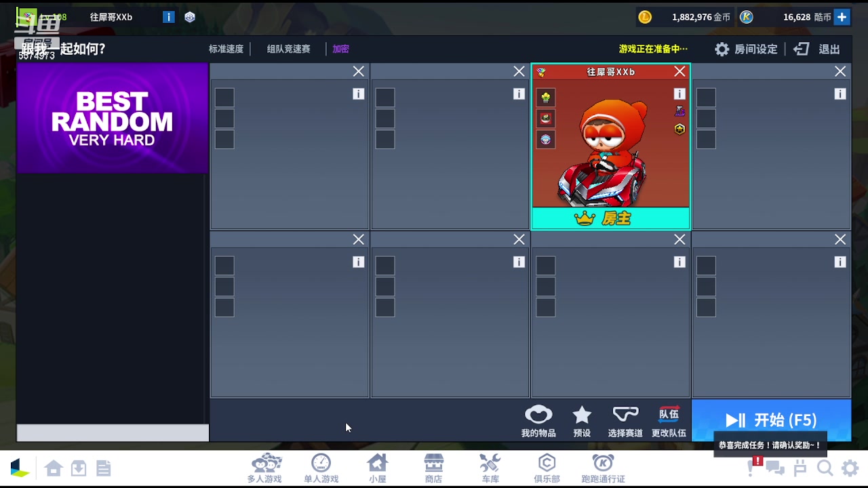Click the 1,882,976 金币 balance

tap(701, 17)
